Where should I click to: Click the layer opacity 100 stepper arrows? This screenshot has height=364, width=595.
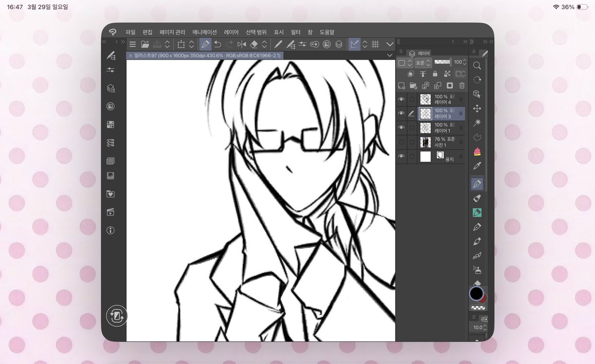pos(465,62)
